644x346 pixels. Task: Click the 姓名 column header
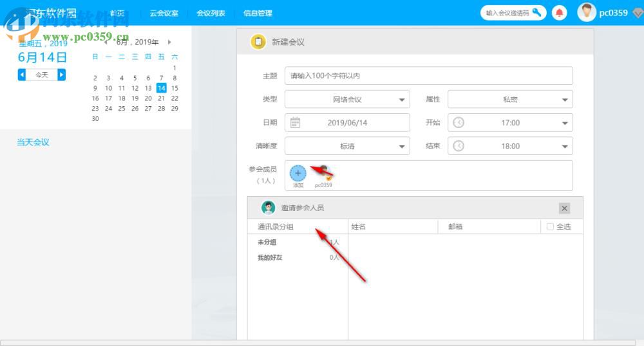point(359,227)
